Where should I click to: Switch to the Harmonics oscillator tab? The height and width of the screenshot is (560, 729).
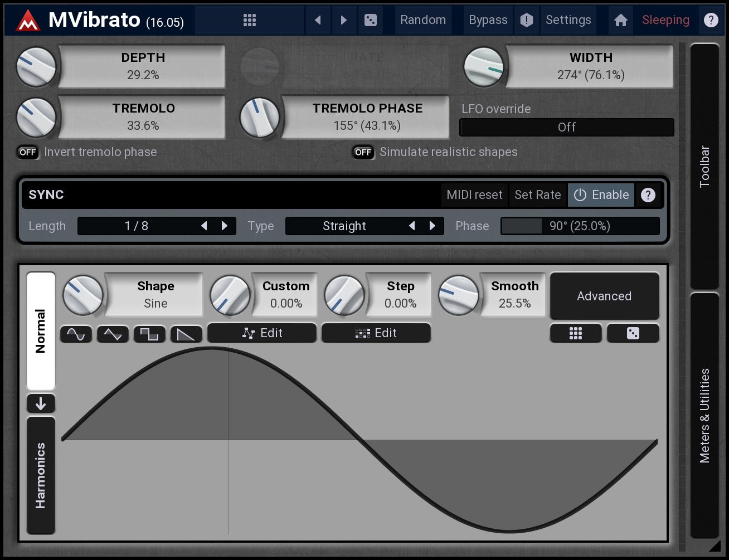[x=41, y=475]
